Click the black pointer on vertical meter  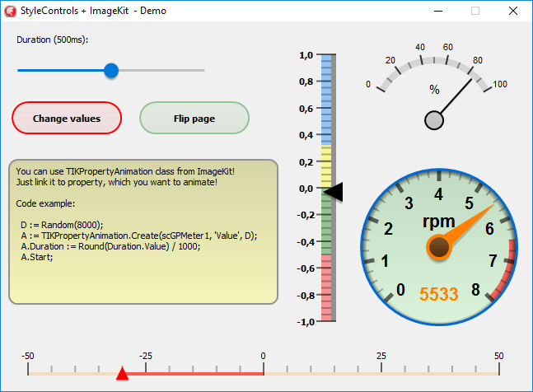(x=334, y=192)
